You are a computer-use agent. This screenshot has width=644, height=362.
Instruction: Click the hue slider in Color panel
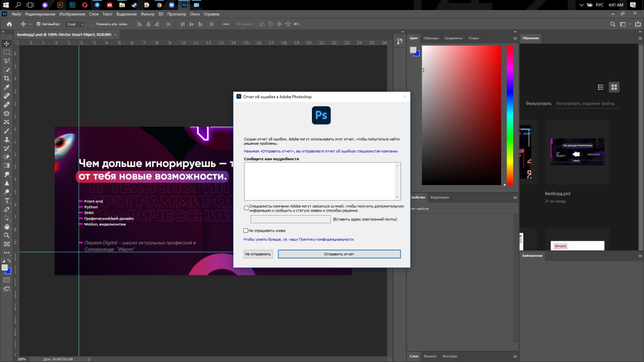coord(510,115)
